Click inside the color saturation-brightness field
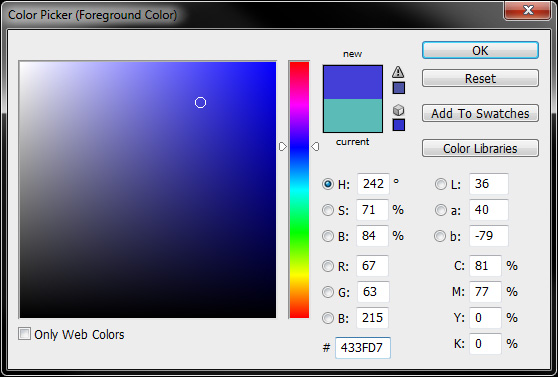Screen dimensions: 558x377 pyautogui.click(x=148, y=190)
